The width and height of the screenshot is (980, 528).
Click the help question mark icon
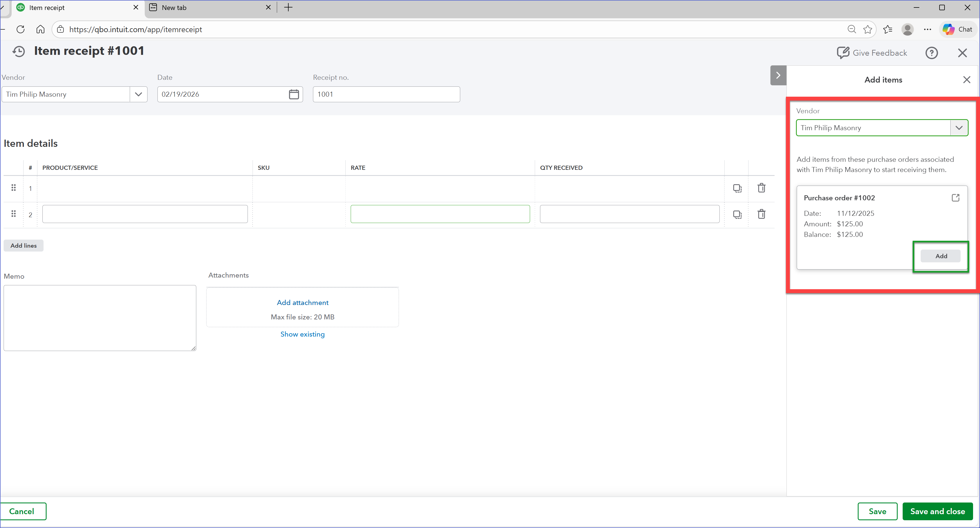tap(931, 53)
